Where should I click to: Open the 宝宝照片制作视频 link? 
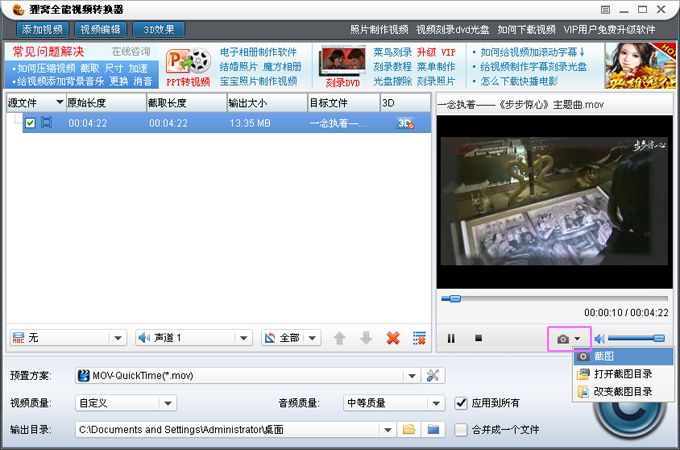pos(258,81)
